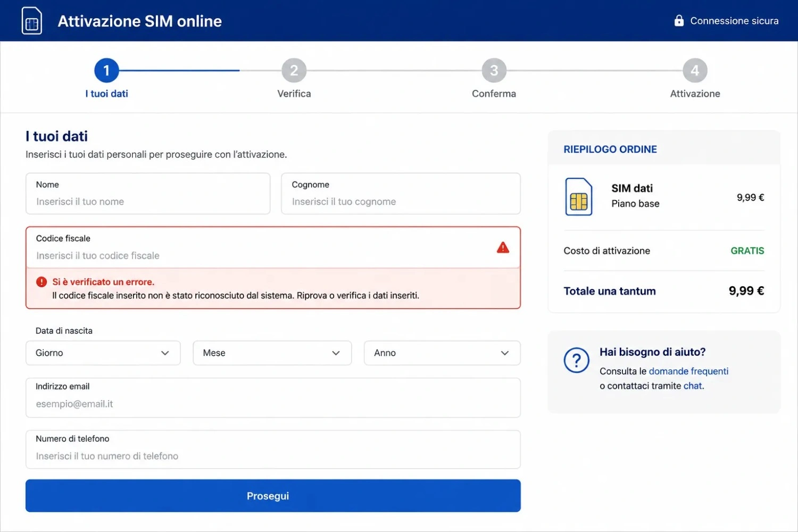This screenshot has width=798, height=532.
Task: Click the SIM card logo in header
Action: click(32, 21)
